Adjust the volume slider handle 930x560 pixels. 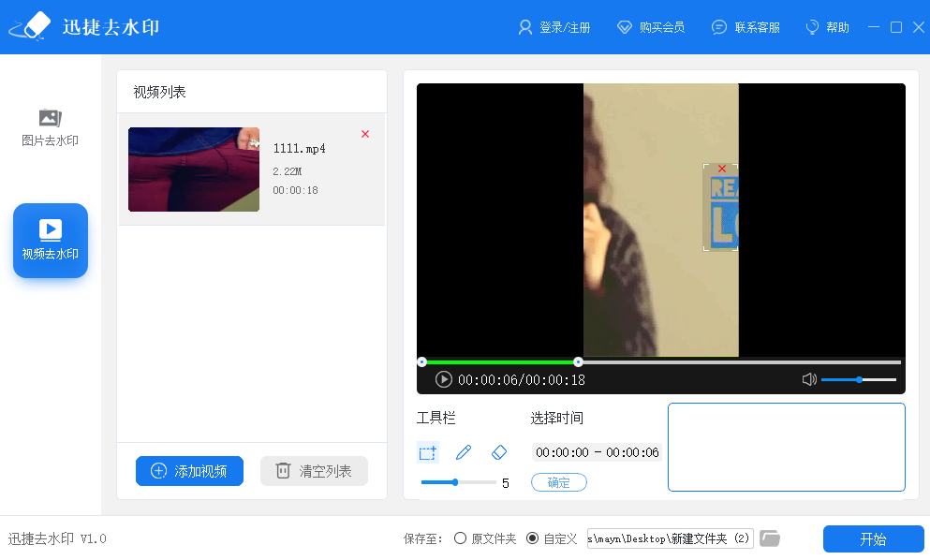(x=859, y=379)
